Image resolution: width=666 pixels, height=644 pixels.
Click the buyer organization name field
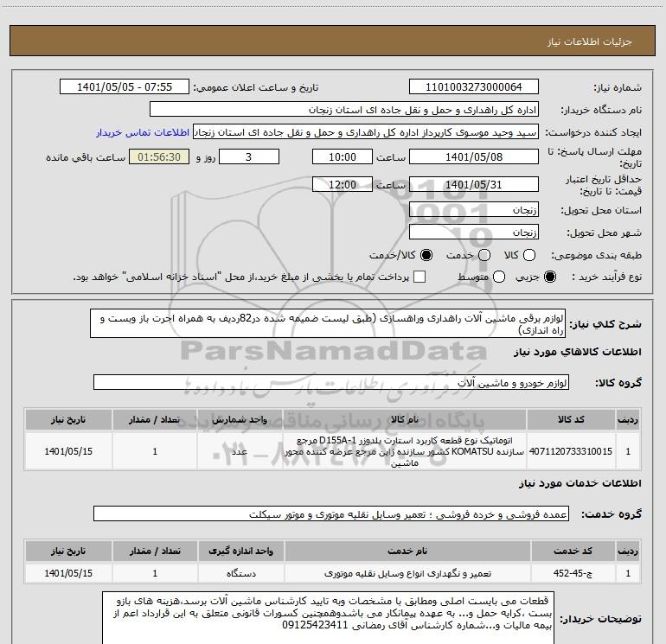[x=344, y=110]
